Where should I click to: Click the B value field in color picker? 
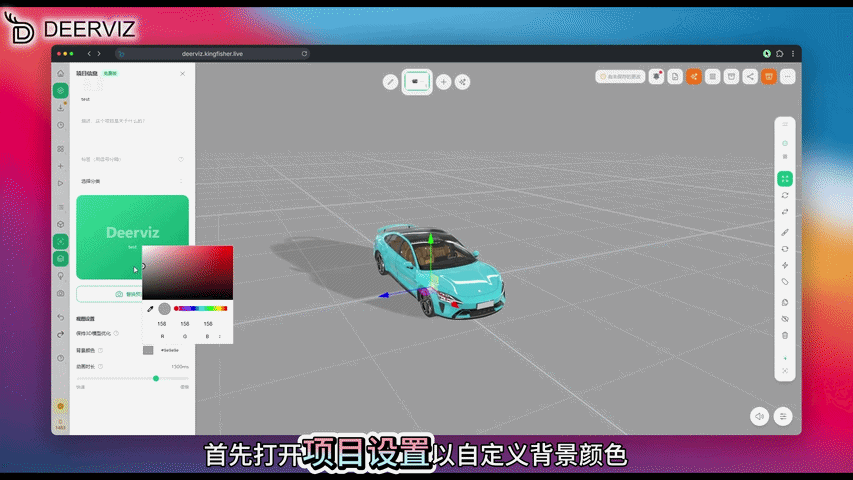click(208, 324)
